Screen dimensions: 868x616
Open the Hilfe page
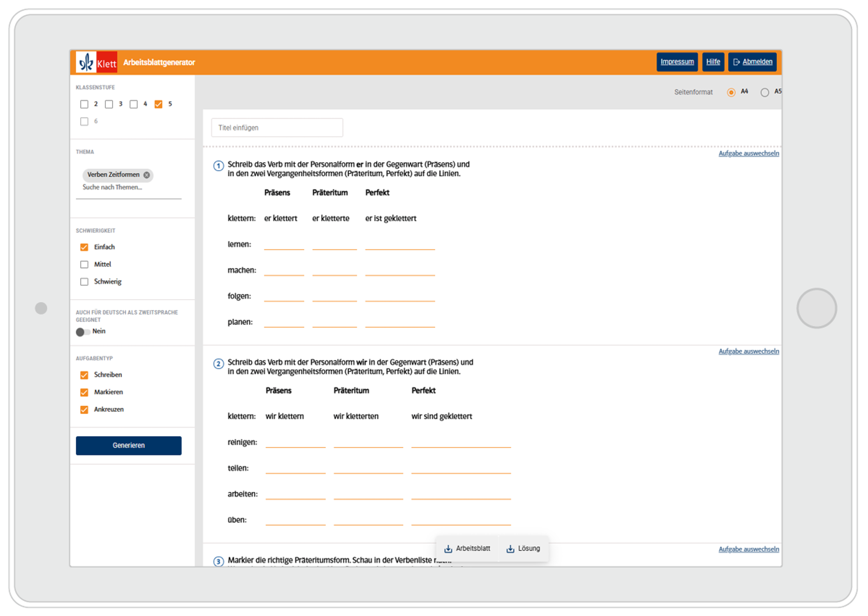point(713,62)
